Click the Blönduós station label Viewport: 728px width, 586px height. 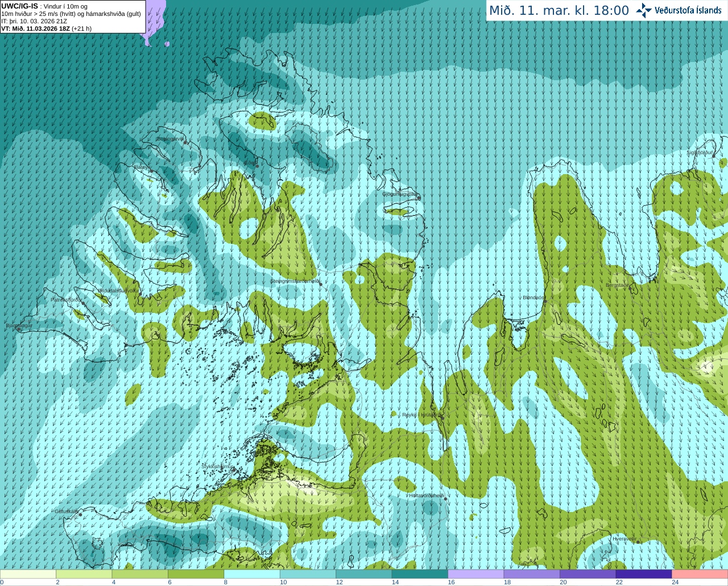533,298
